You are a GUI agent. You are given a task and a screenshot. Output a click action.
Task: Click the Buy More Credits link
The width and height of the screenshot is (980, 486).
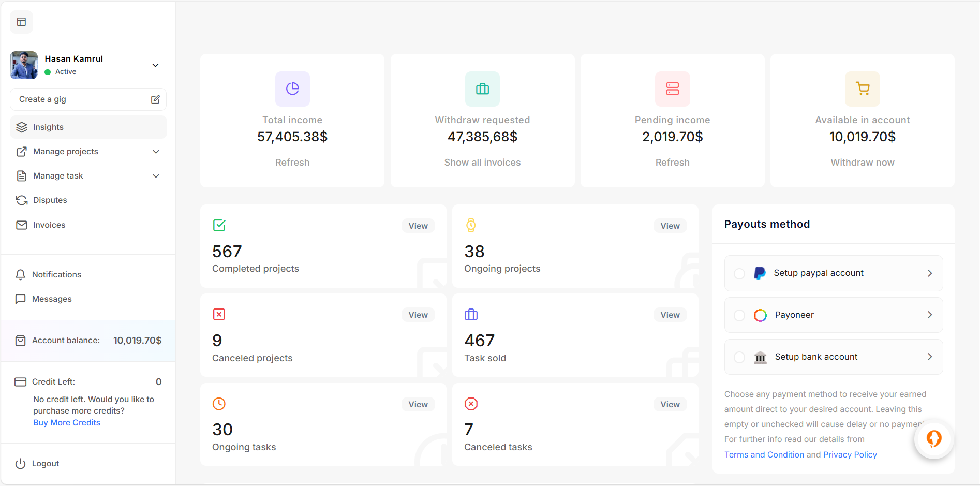point(67,423)
